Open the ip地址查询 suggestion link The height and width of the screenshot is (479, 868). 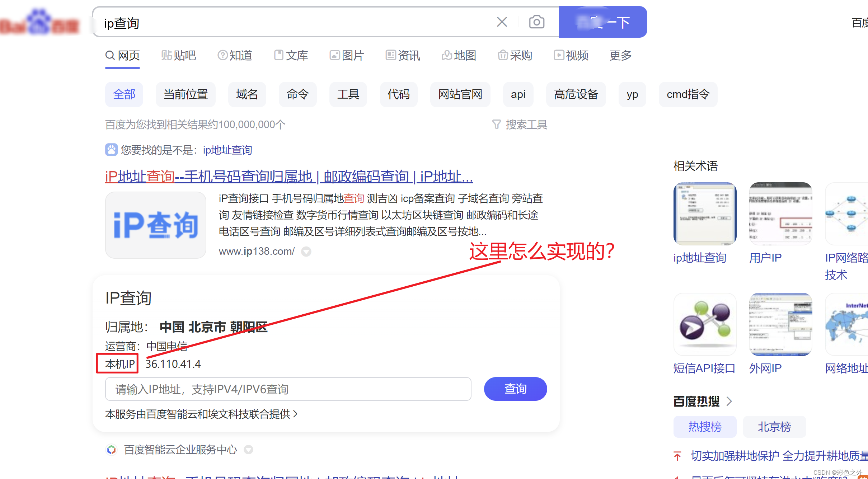point(227,150)
